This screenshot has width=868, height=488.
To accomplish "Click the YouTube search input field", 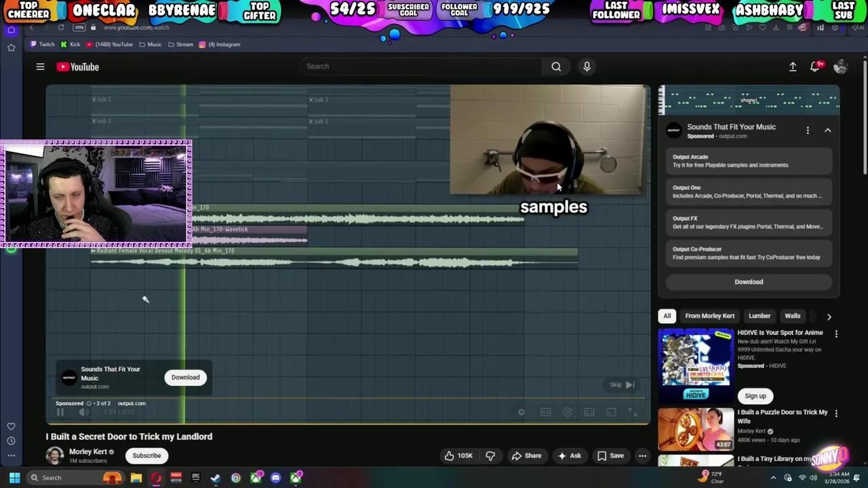I will pyautogui.click(x=420, y=66).
